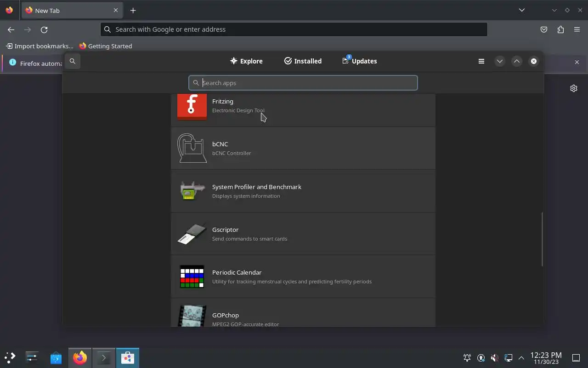Click the Firefox window menu icon at top-left

point(9,10)
